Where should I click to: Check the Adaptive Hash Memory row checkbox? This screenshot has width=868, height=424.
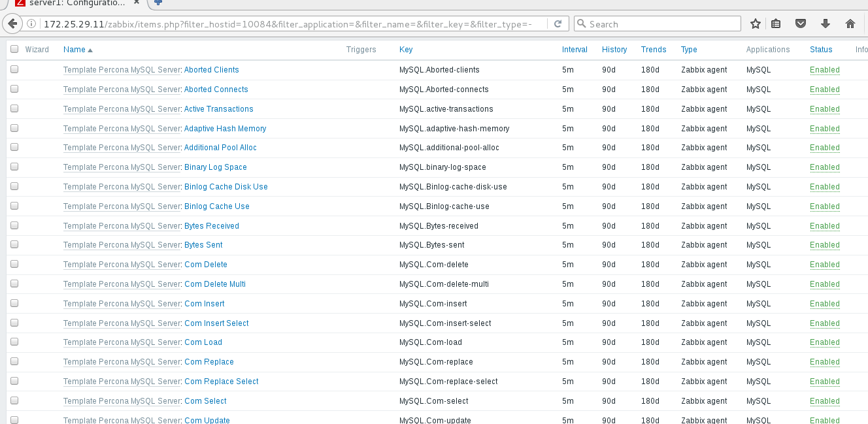click(x=14, y=128)
